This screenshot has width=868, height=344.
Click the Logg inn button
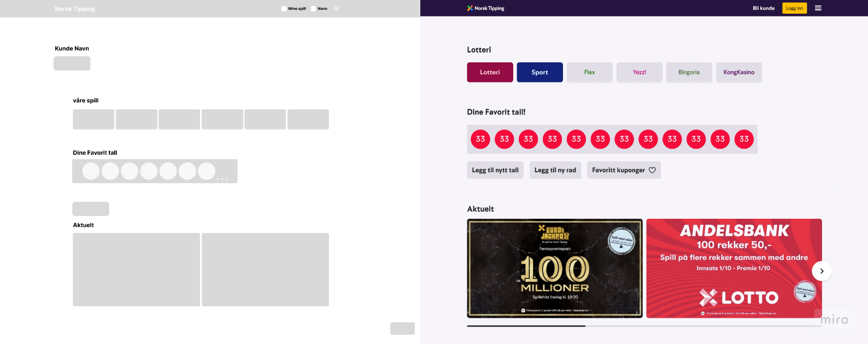click(x=794, y=8)
